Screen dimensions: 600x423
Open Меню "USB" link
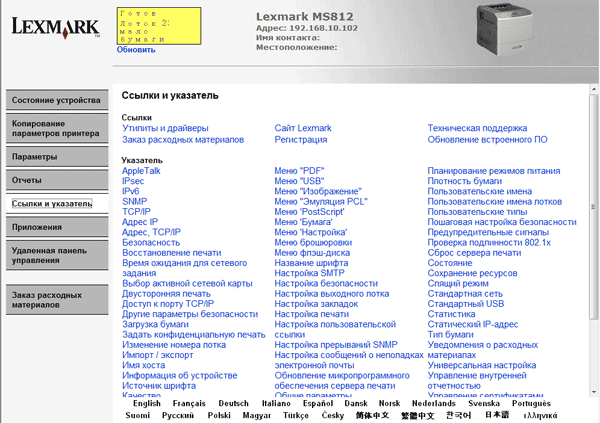[x=299, y=181]
